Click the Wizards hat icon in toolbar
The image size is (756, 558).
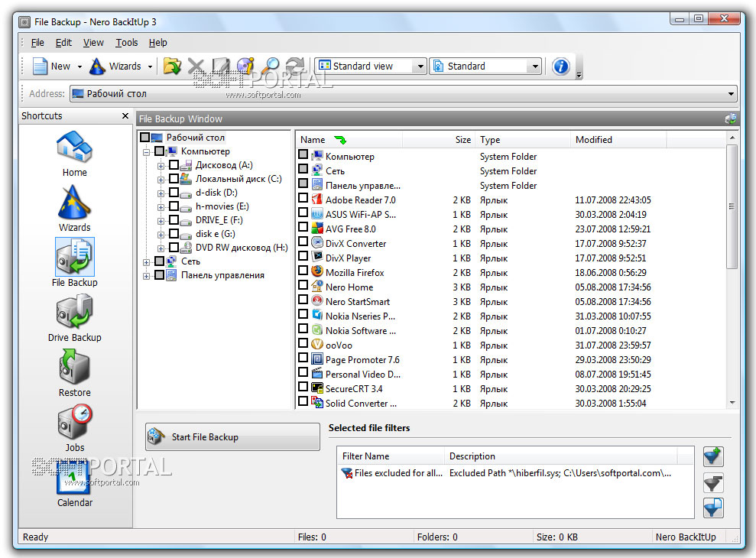coord(97,66)
